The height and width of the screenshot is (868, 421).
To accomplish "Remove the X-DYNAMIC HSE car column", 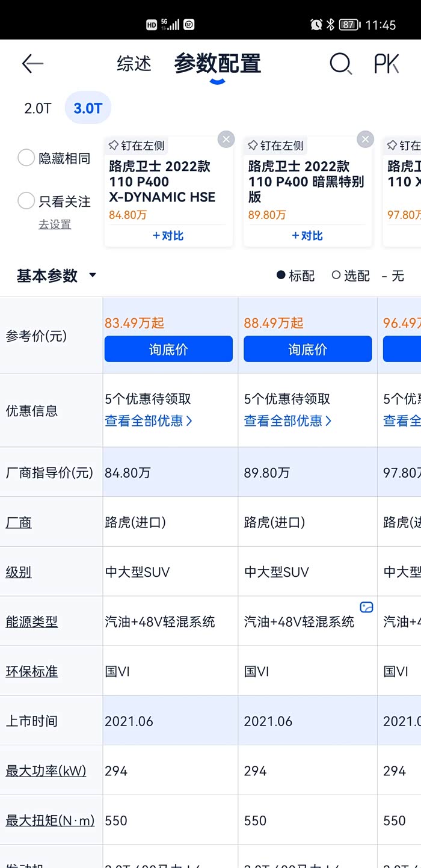I will tap(226, 140).
